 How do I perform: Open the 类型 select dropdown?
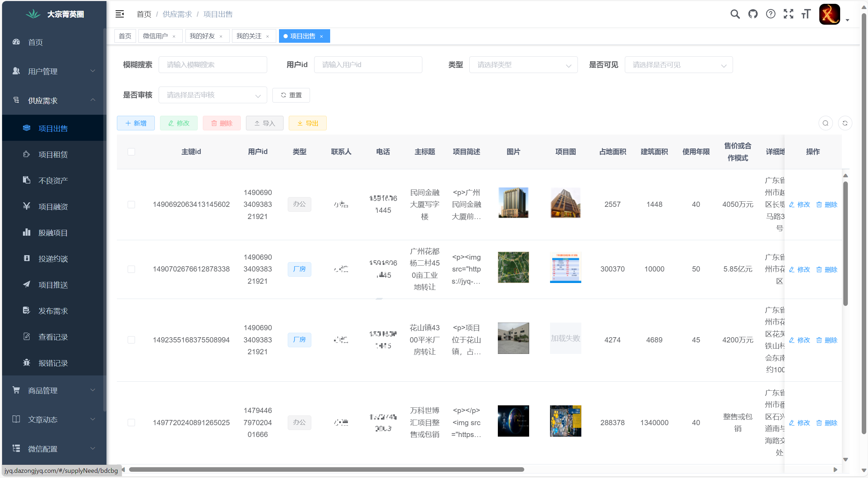(x=523, y=65)
